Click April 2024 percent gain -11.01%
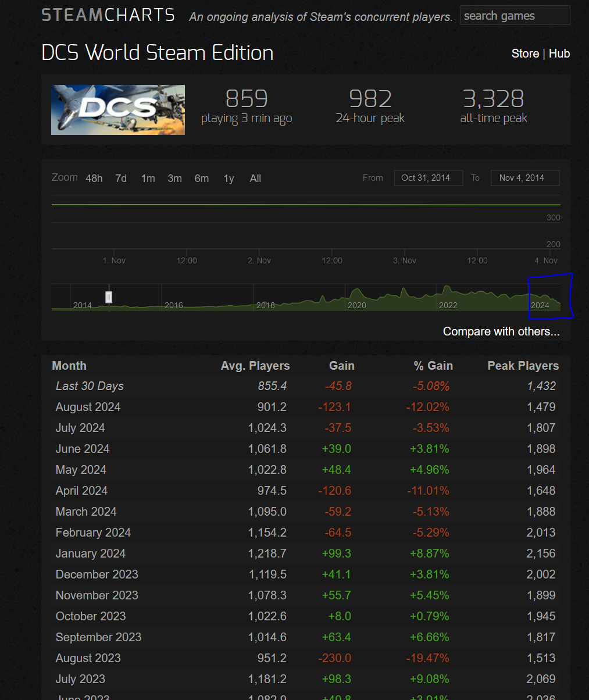 (x=428, y=491)
